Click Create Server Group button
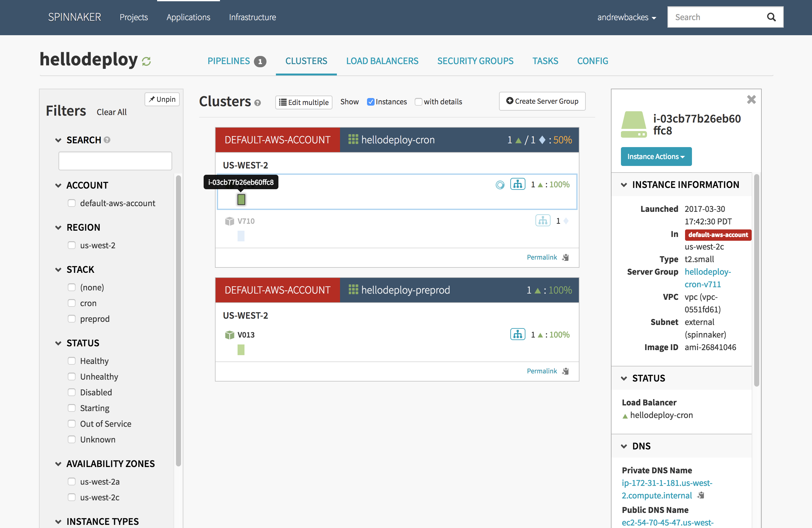 click(x=542, y=102)
